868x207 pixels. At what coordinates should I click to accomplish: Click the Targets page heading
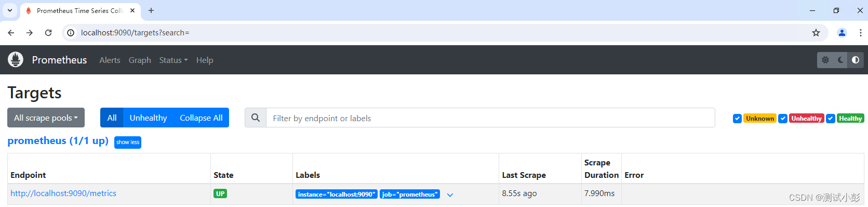click(34, 93)
